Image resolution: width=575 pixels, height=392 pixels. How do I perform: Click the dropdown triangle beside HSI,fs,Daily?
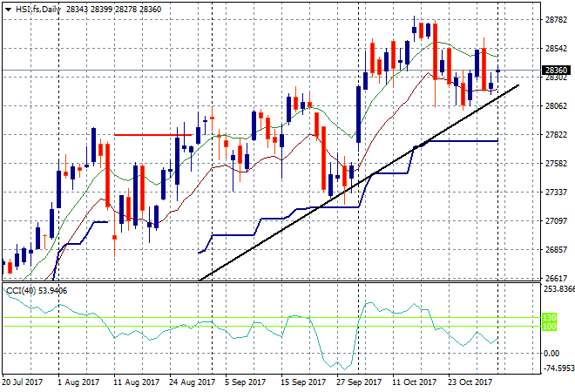coord(8,10)
